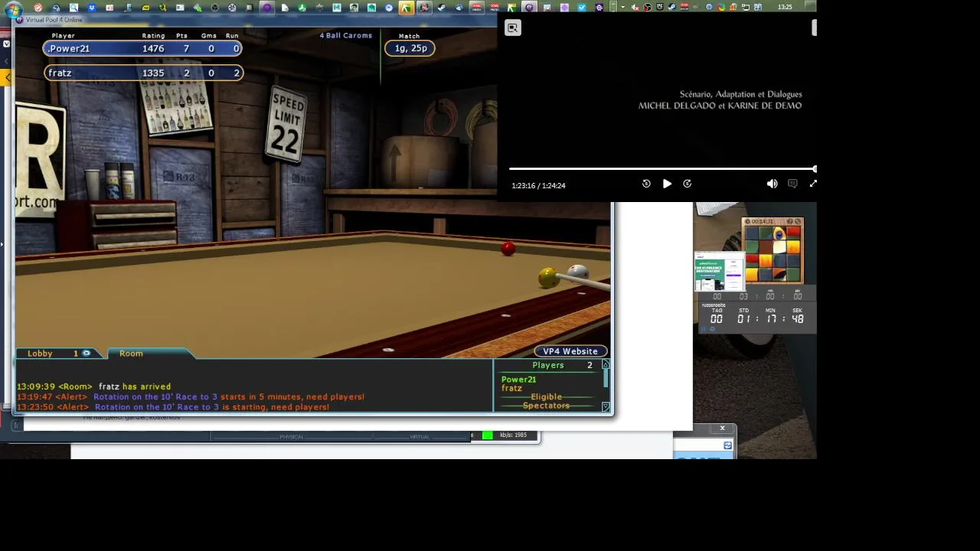Click the kb/s: 1985 status readout
Viewport: 980px width, 551px height.
pyautogui.click(x=513, y=435)
